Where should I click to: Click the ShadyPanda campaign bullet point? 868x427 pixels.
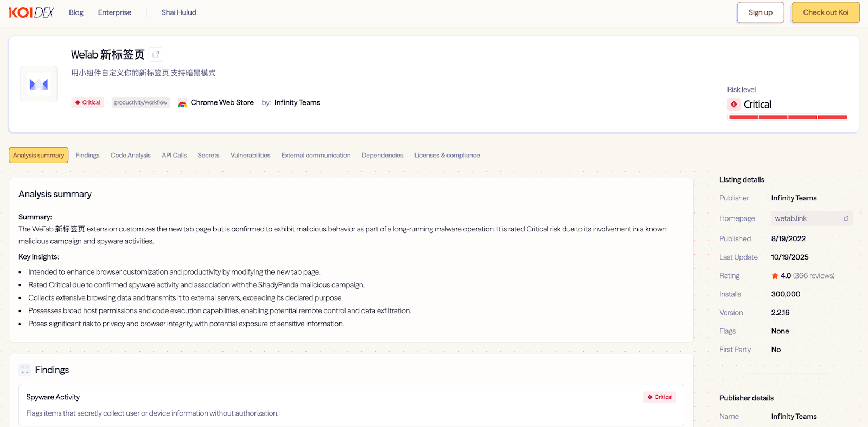click(x=196, y=285)
